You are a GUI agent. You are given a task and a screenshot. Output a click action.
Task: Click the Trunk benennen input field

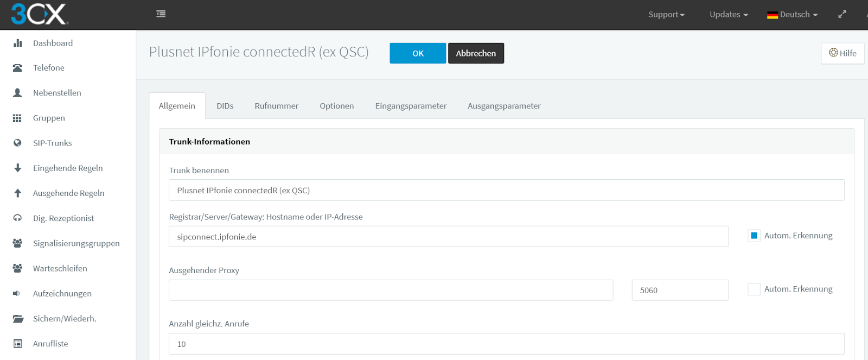coord(507,190)
